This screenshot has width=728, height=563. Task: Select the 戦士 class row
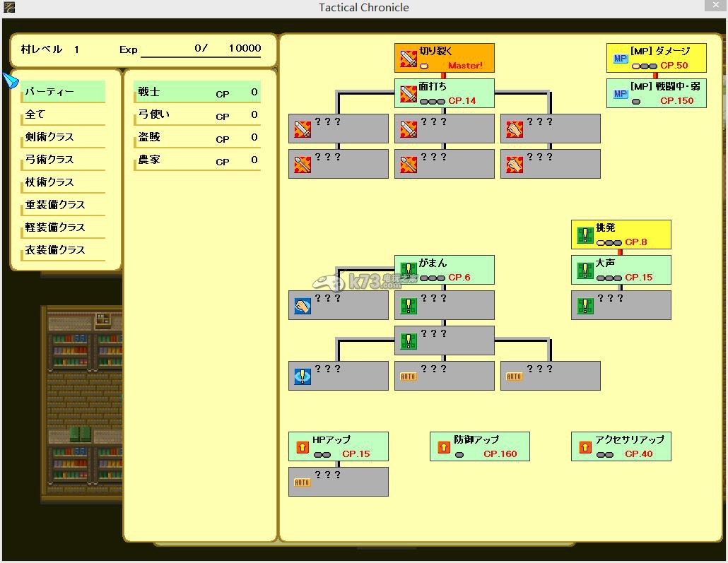(197, 92)
